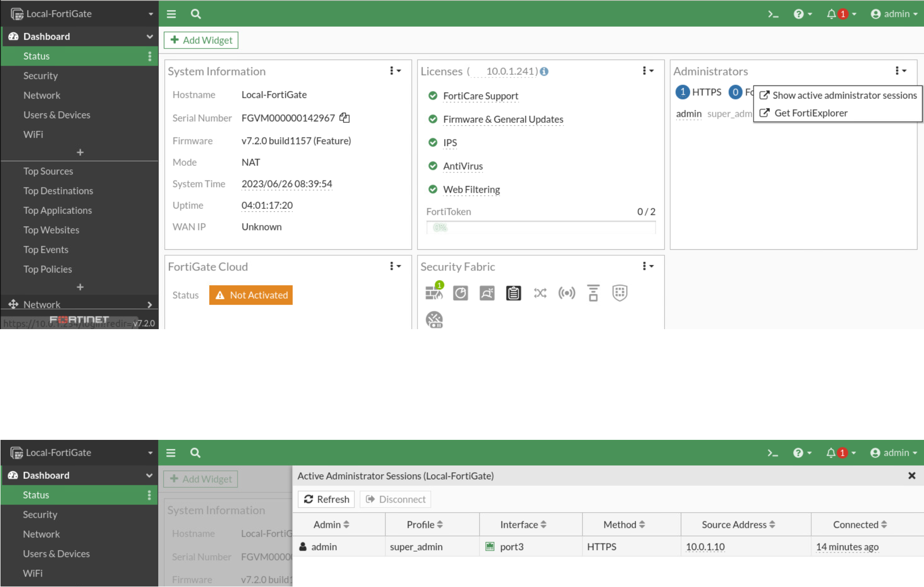Open search in the upper dashboard view
Screen dimensions: 924x587
[196, 14]
